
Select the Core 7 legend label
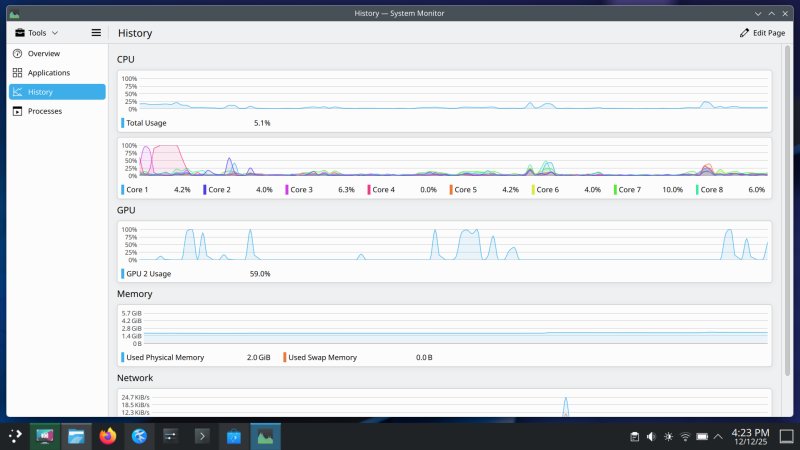pyautogui.click(x=628, y=190)
